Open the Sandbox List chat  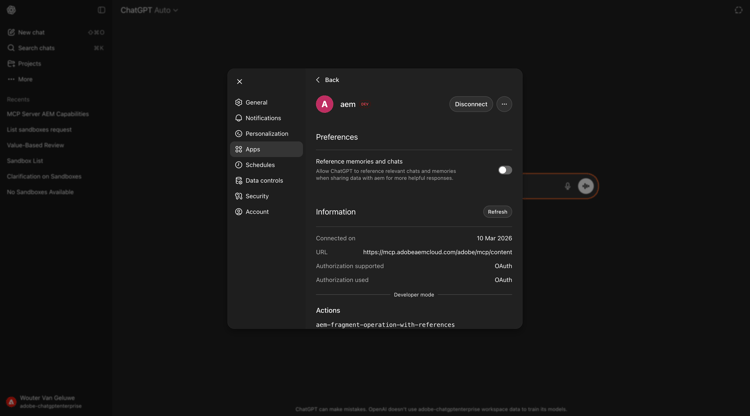[x=25, y=161]
